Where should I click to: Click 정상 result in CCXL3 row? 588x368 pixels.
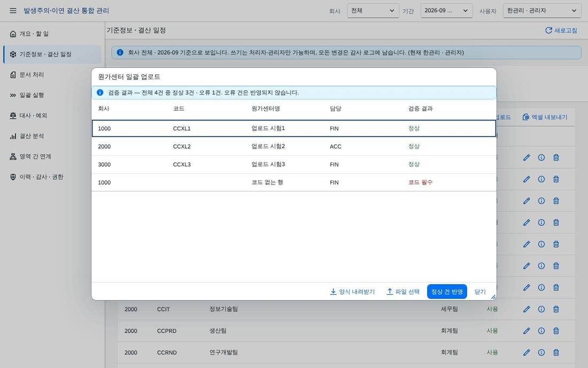tap(414, 164)
